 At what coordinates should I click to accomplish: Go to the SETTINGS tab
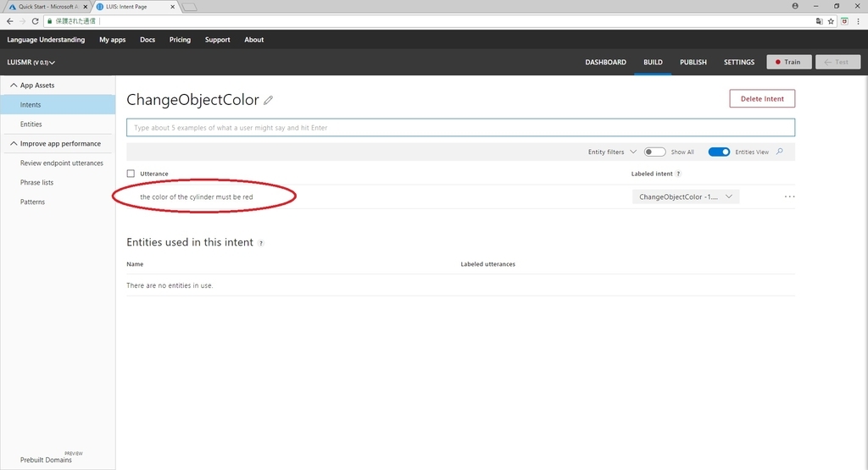click(x=739, y=62)
